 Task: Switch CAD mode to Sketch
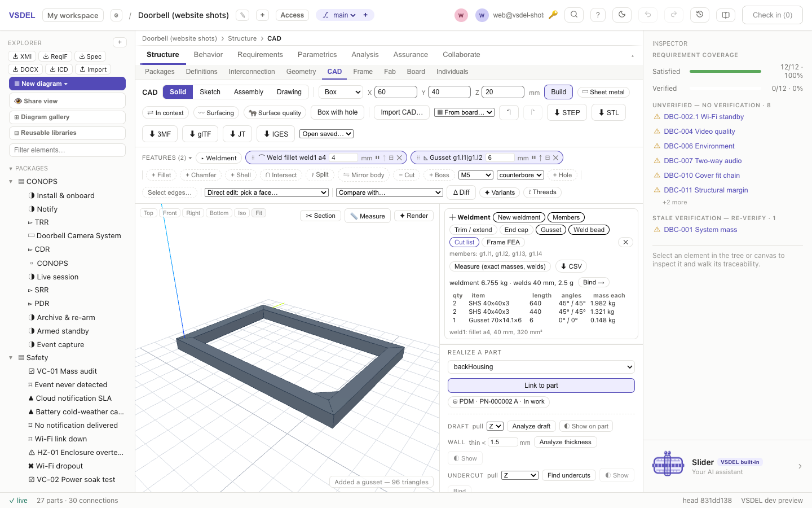click(210, 92)
